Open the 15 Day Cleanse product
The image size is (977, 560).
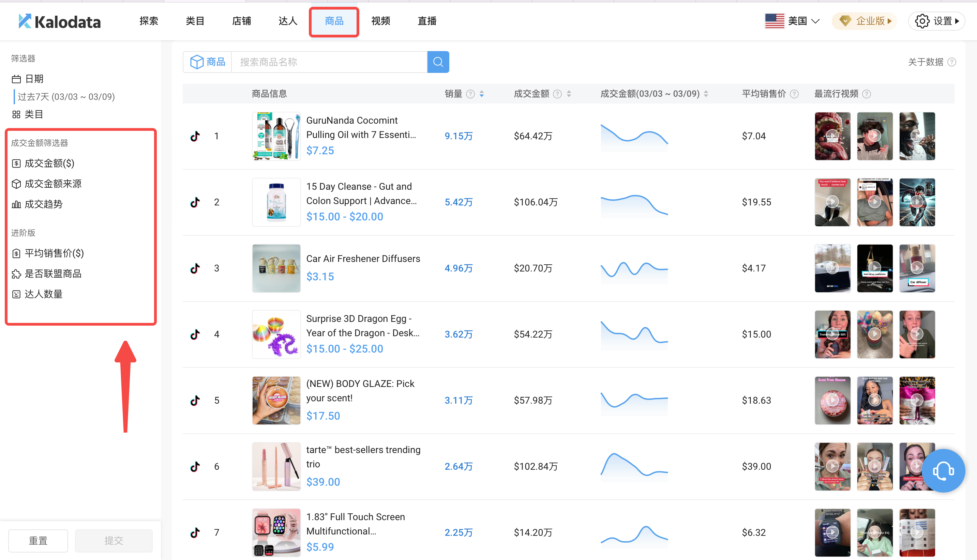[361, 193]
